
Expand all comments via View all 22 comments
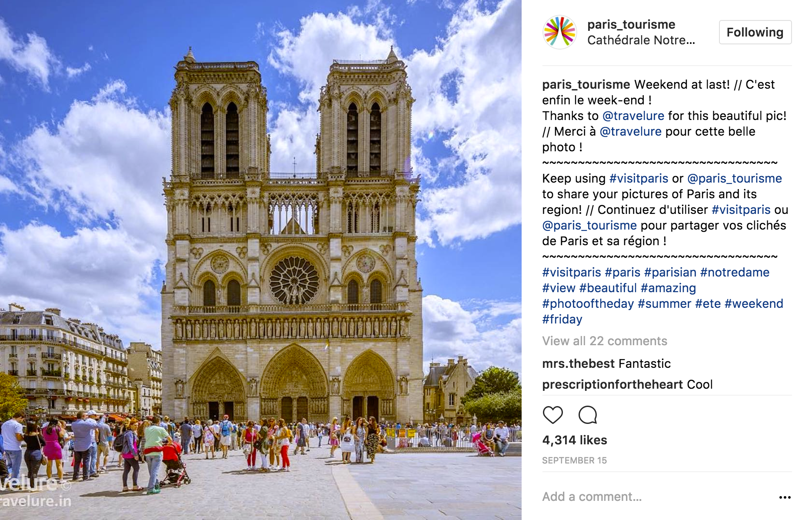tap(606, 341)
